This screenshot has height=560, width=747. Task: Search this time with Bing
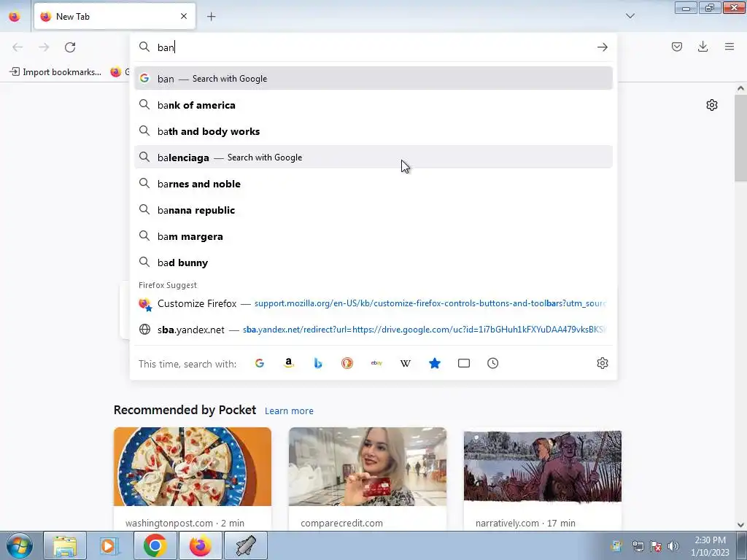(x=318, y=363)
